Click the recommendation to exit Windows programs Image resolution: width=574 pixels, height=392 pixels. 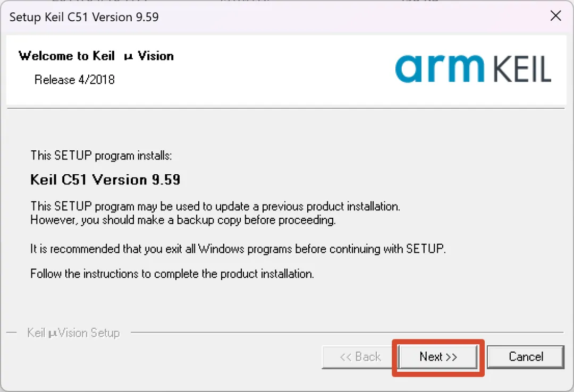(238, 249)
